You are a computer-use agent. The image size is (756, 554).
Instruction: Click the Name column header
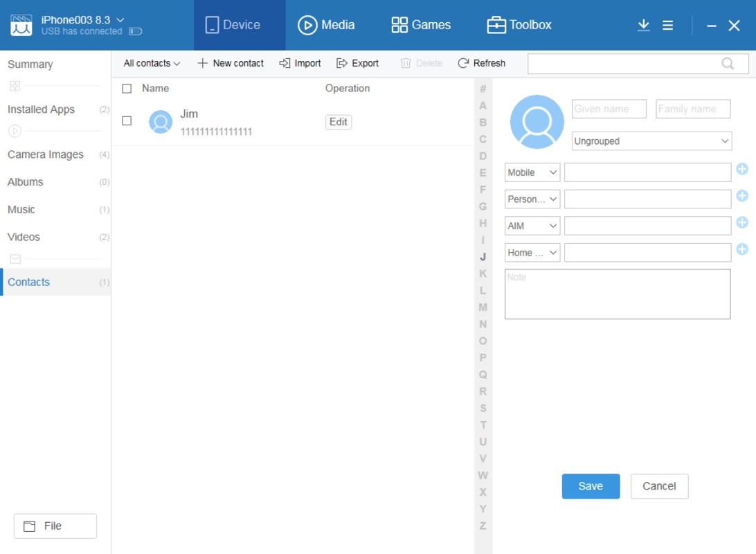(x=155, y=88)
